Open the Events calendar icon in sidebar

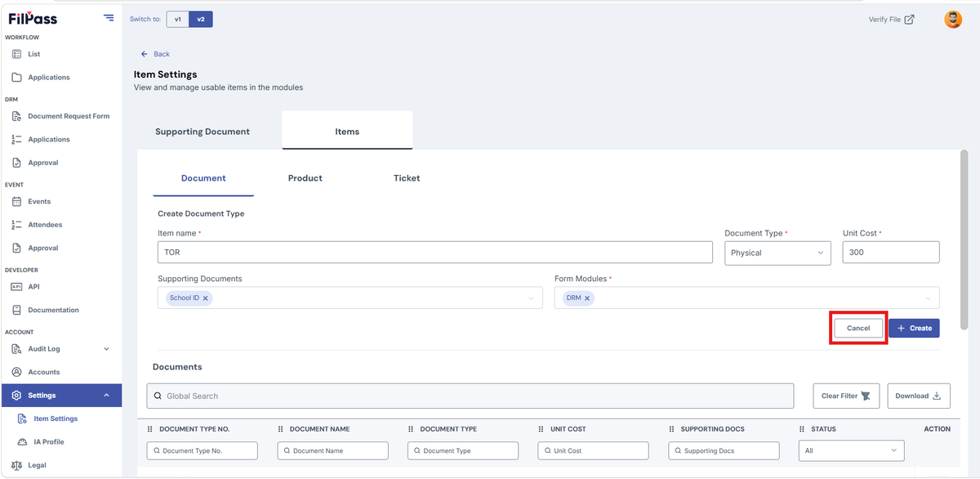[x=16, y=201]
